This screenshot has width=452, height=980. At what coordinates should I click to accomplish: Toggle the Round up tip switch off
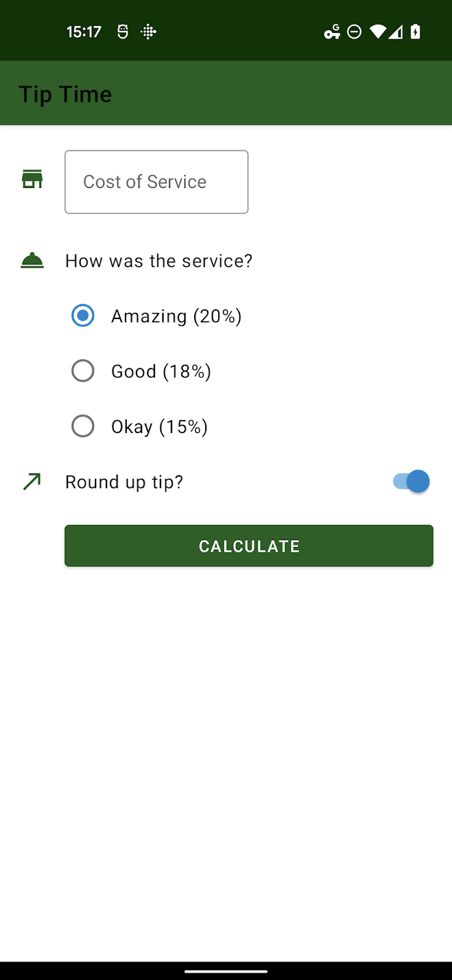point(410,481)
